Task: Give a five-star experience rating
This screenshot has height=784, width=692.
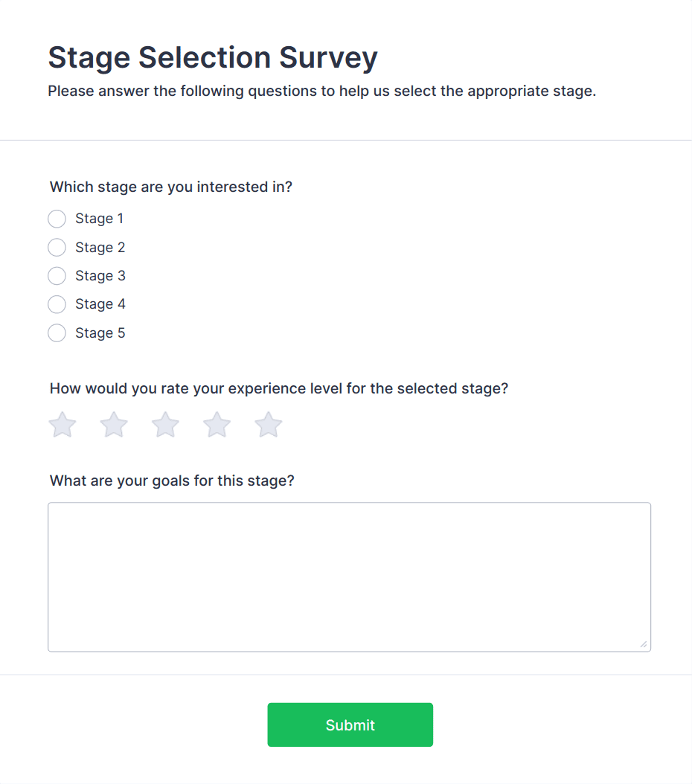Action: [x=269, y=425]
